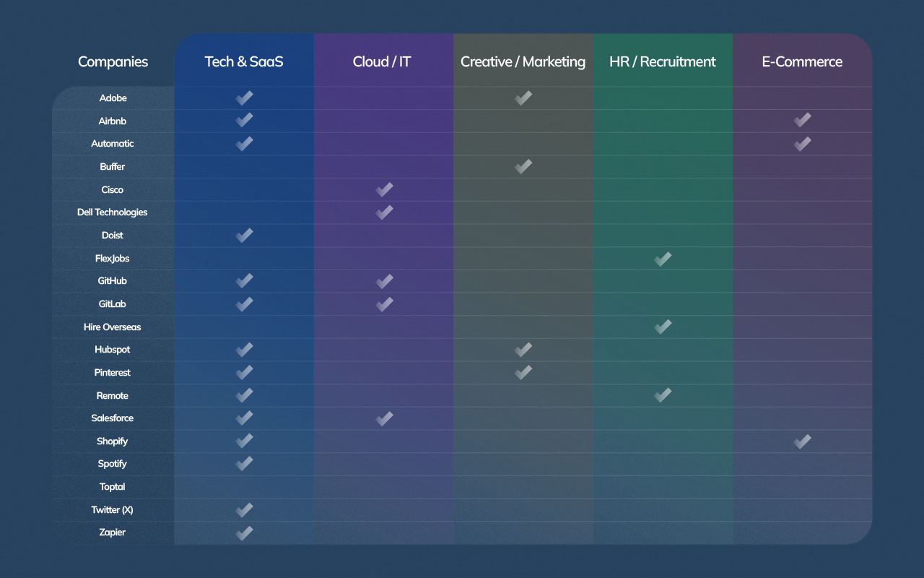Toggle Pinterest's Creative / Marketing checkmark

(x=523, y=372)
